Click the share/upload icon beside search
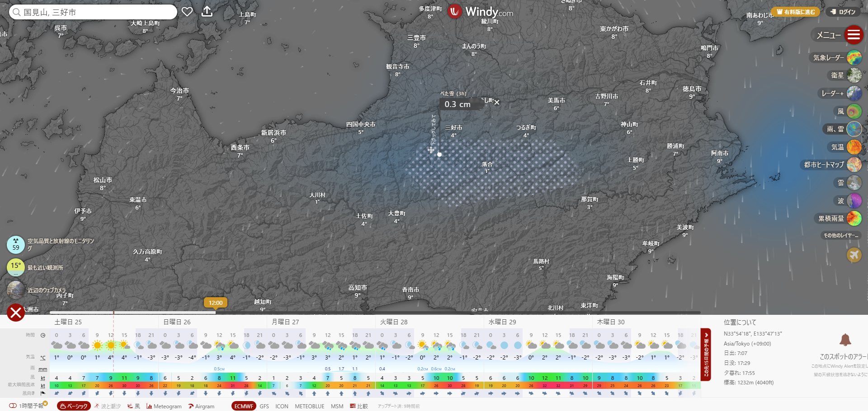The width and height of the screenshot is (868, 411). pyautogui.click(x=207, y=12)
